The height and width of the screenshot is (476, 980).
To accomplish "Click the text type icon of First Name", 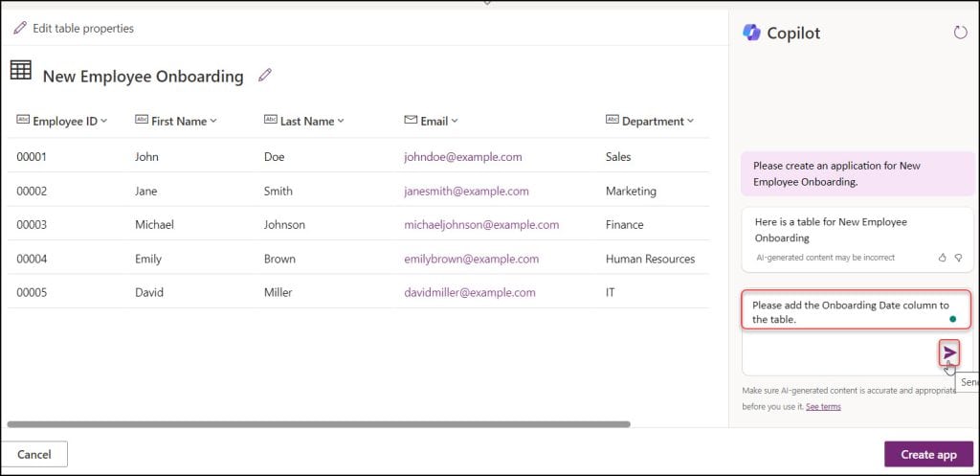I will (142, 120).
